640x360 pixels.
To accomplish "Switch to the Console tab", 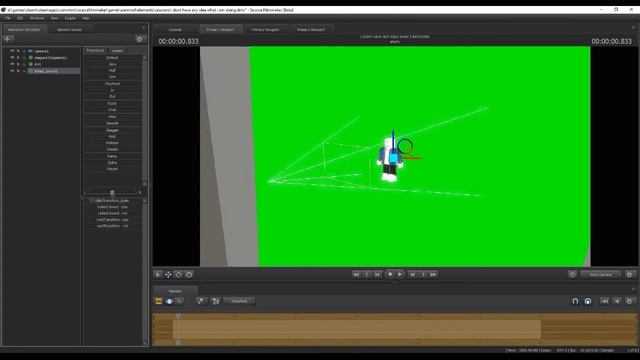I will (x=175, y=29).
